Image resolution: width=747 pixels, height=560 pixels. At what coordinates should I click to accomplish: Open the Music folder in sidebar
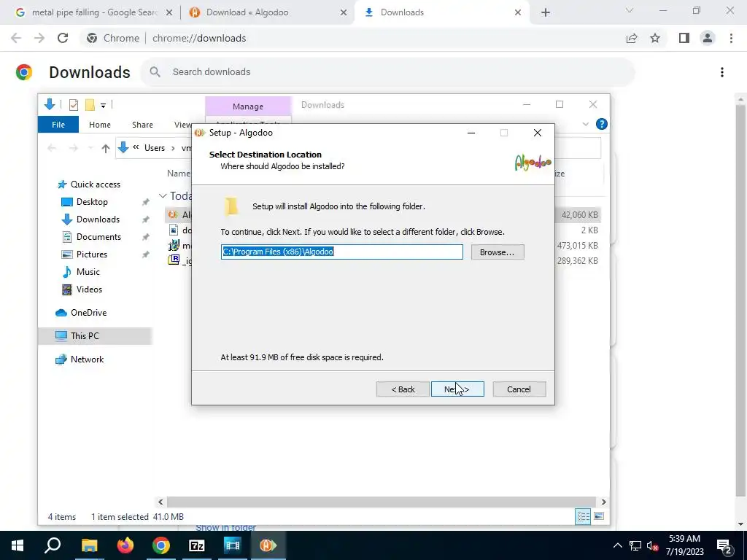tap(88, 272)
